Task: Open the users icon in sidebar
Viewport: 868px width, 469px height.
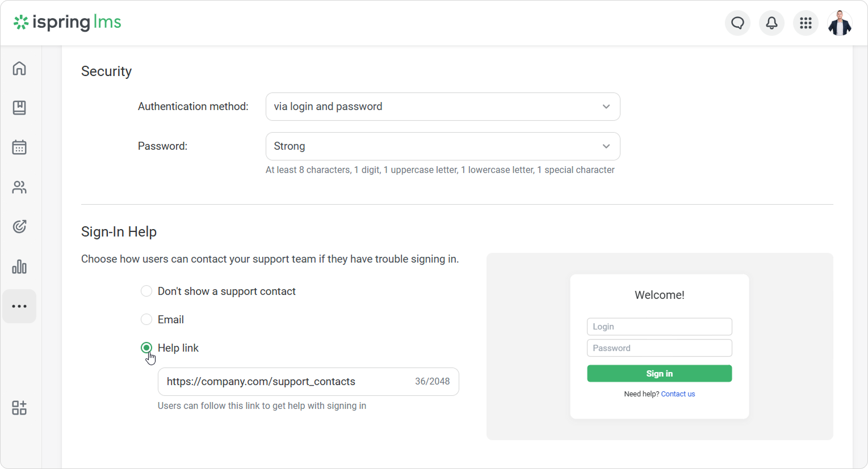Action: coord(19,187)
